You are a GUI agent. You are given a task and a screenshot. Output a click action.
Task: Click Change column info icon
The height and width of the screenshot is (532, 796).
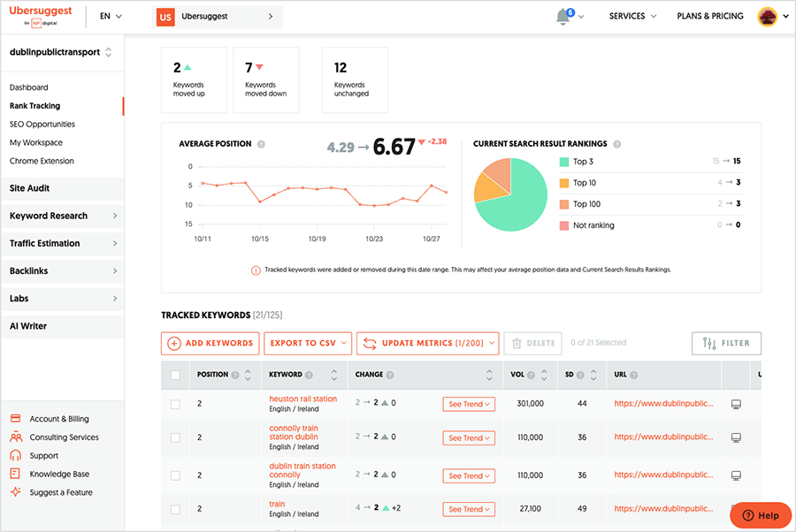(x=390, y=375)
